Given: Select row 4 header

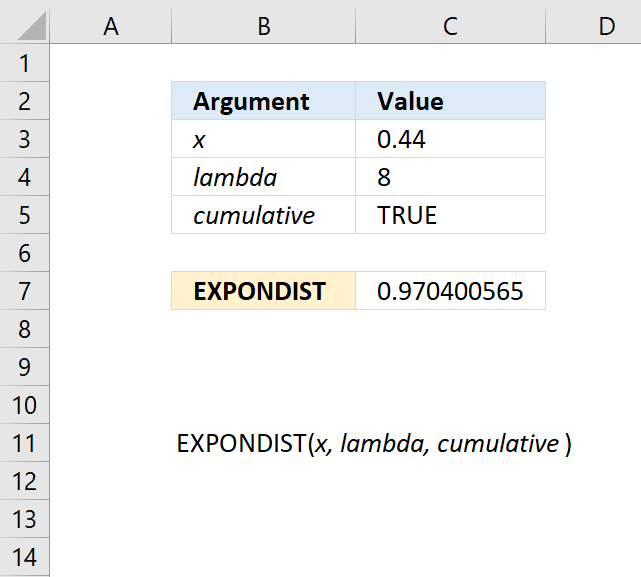Looking at the screenshot, I should (25, 177).
